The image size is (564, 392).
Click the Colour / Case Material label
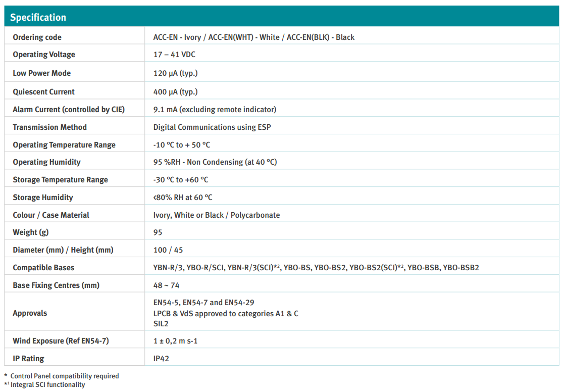50,215
